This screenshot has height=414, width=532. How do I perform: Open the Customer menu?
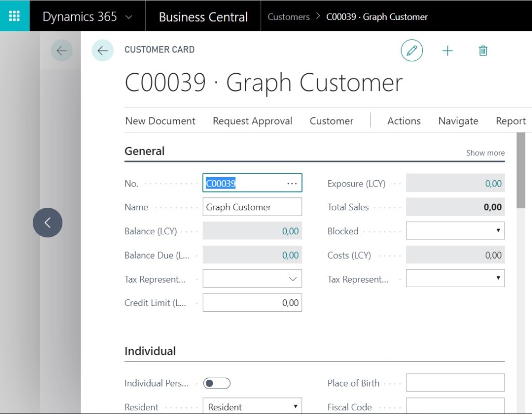click(331, 121)
